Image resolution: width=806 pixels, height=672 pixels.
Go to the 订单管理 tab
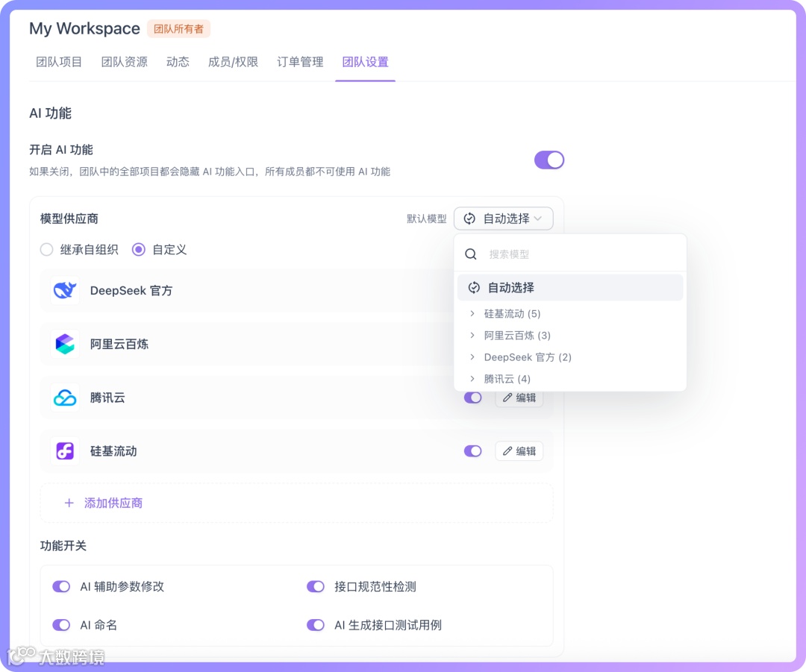point(300,62)
